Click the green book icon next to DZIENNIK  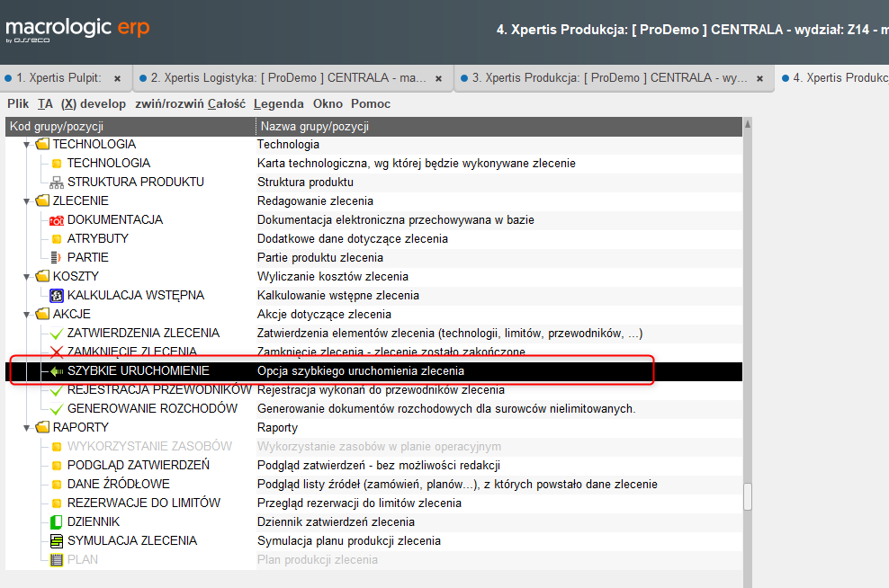point(57,522)
